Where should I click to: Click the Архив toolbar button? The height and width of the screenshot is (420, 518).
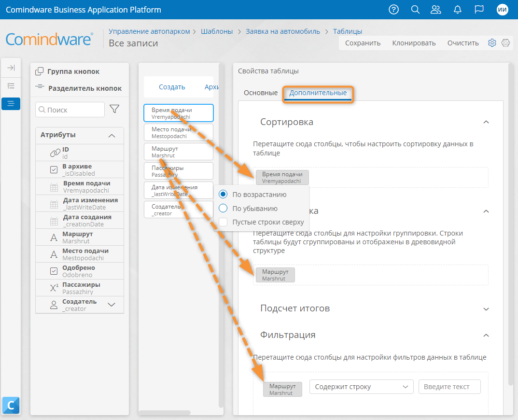pyautogui.click(x=211, y=87)
